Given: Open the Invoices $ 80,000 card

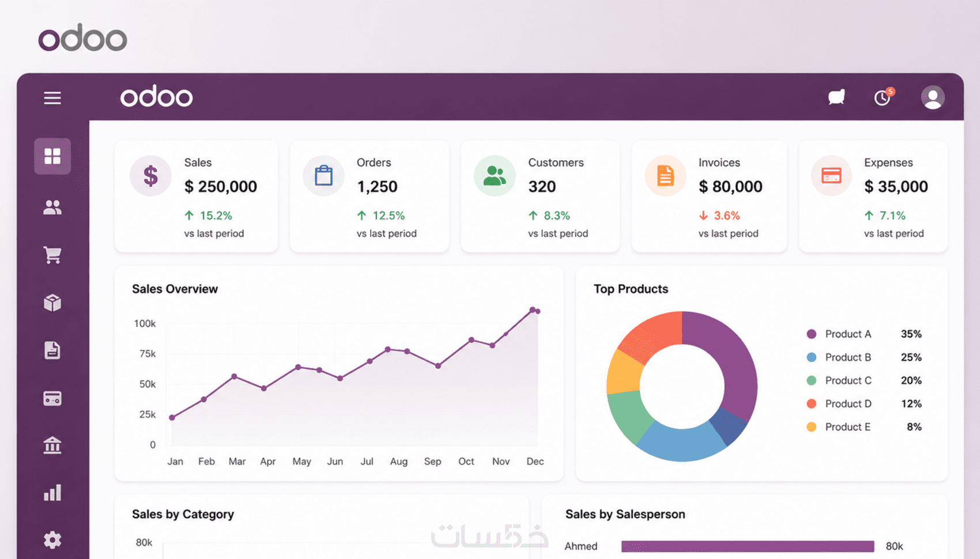Looking at the screenshot, I should [709, 197].
